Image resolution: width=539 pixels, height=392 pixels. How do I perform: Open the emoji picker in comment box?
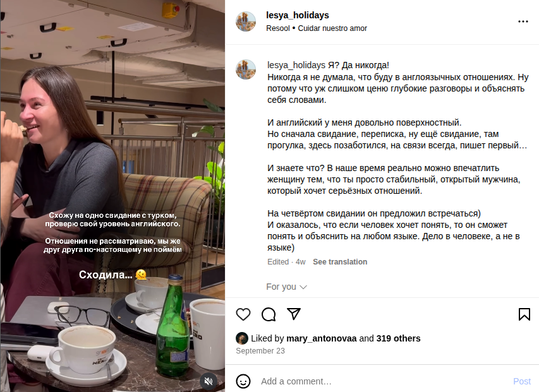pos(243,381)
